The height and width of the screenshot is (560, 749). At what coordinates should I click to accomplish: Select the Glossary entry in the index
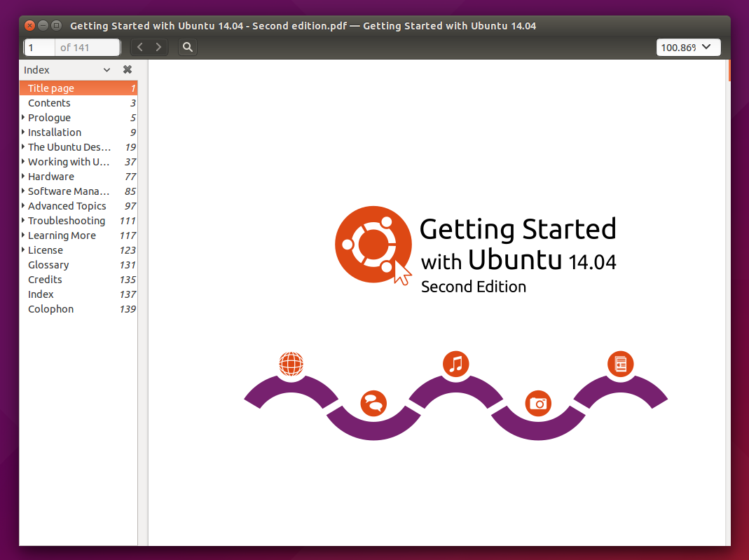(x=48, y=264)
